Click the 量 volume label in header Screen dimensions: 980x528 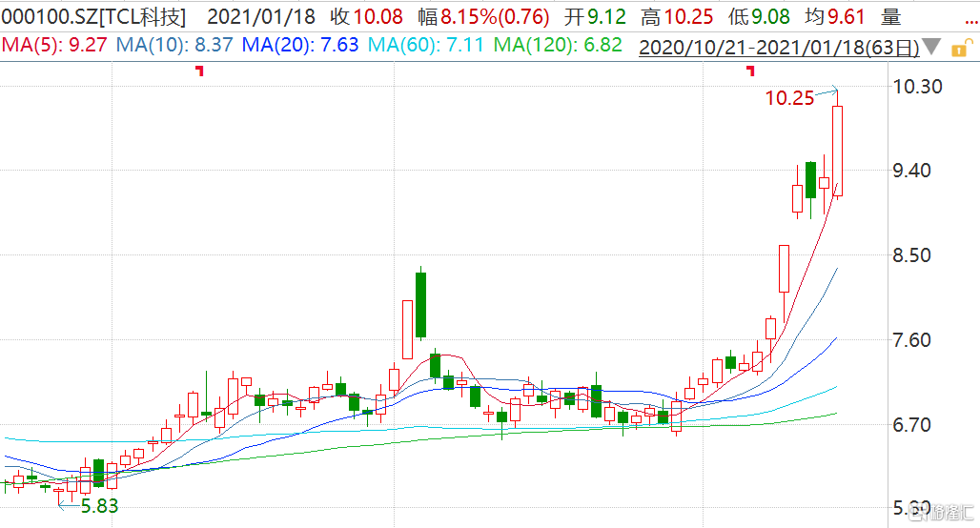890,17
